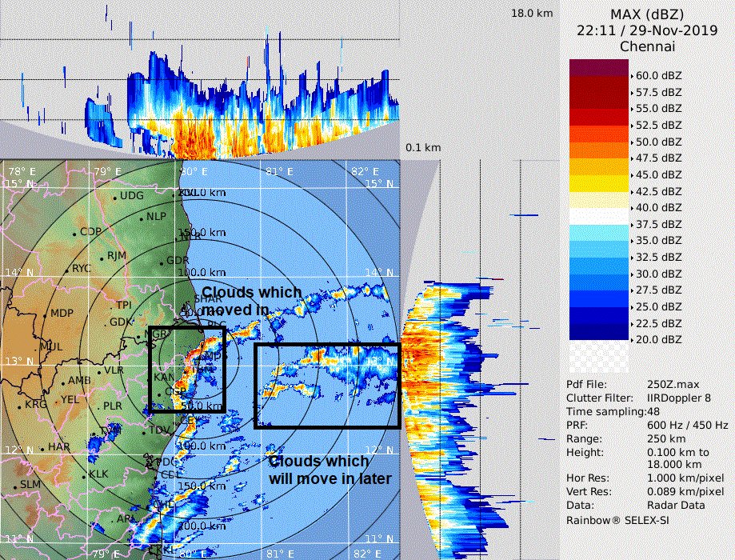The width and height of the screenshot is (735, 560).
Task: Click the GDR station label on map
Action: [178, 261]
